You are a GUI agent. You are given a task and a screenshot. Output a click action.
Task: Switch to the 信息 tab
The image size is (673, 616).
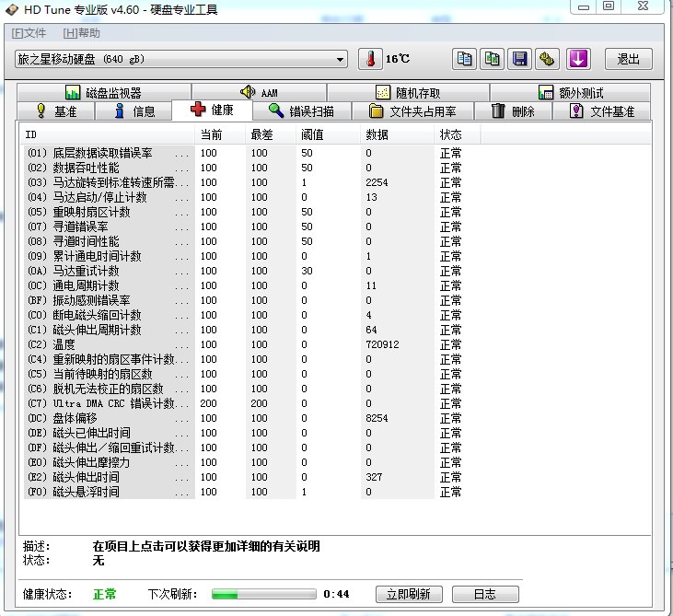[133, 111]
